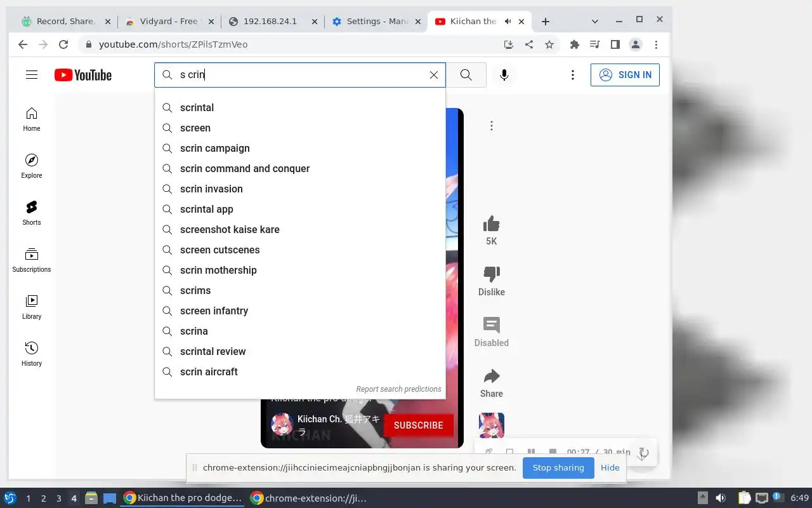This screenshot has width=812, height=508.
Task: Open Chrome three-dot menu
Action: [x=656, y=44]
